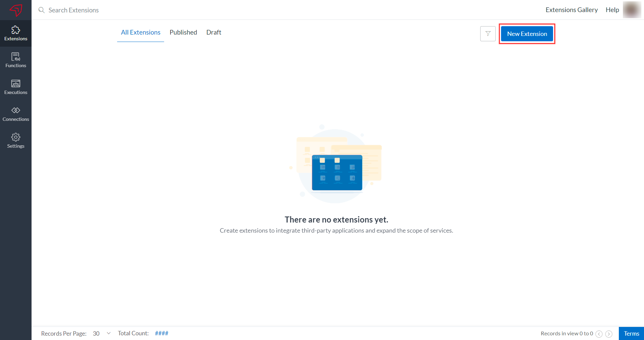Open the Extensions panel from the sidebar

tap(16, 33)
